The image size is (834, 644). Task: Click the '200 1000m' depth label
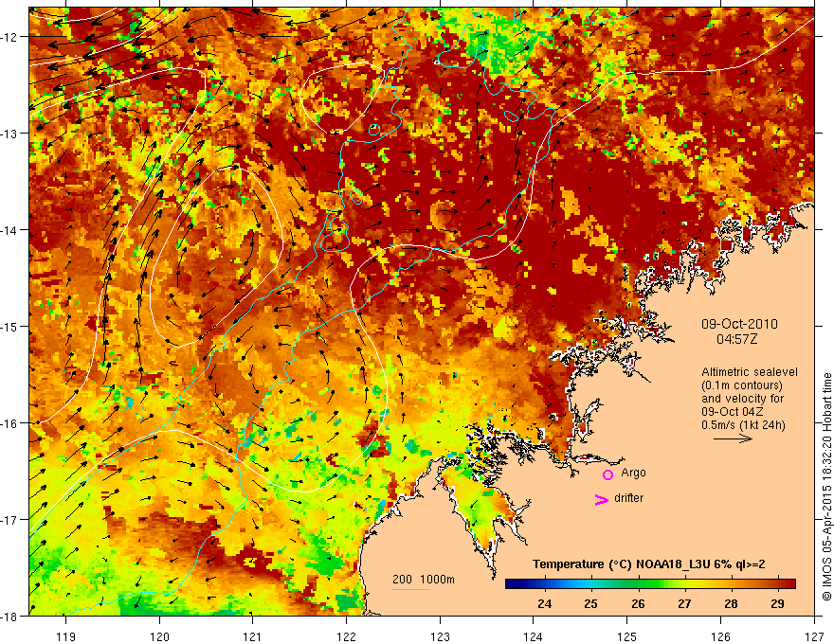point(424,580)
